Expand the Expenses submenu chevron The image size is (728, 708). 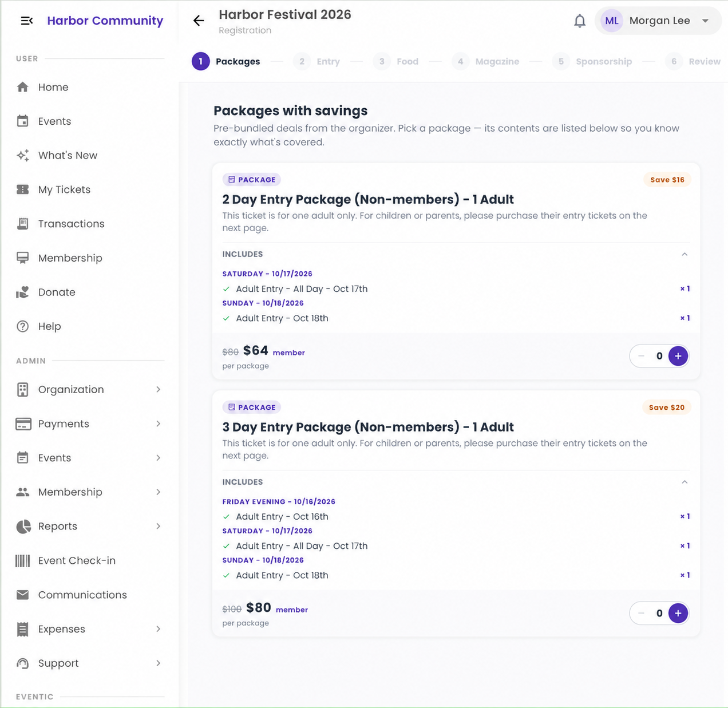point(159,629)
